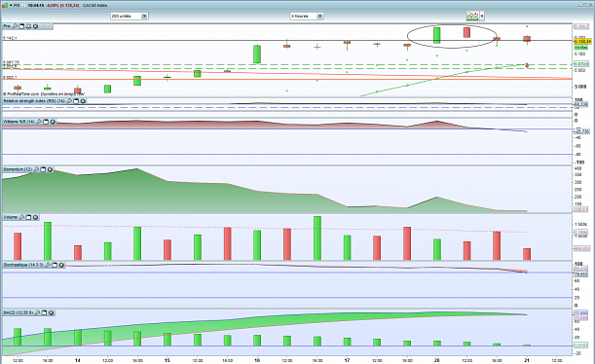Image resolution: width=595 pixels, height=364 pixels.
Task: Click the 5 142,1 horizontal line label
Action: 10,38
